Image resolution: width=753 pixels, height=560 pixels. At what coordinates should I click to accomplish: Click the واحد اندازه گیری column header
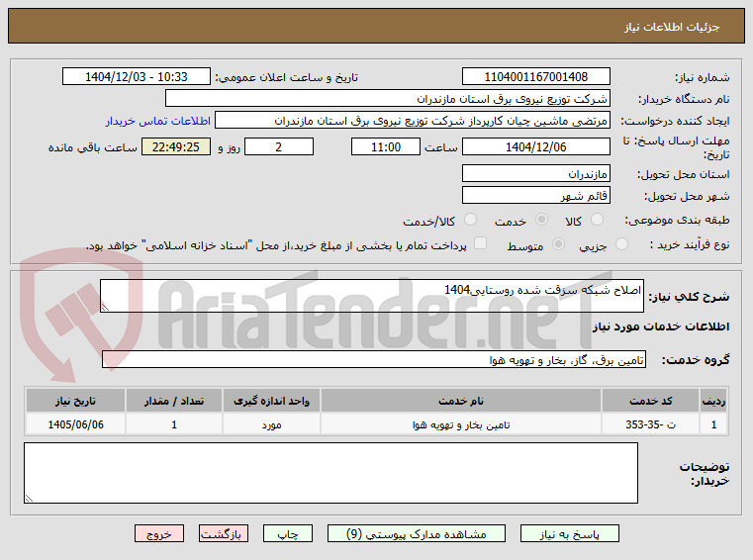pyautogui.click(x=271, y=401)
